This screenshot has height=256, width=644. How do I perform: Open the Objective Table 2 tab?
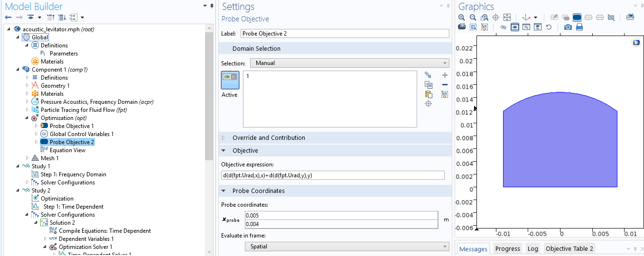point(569,249)
